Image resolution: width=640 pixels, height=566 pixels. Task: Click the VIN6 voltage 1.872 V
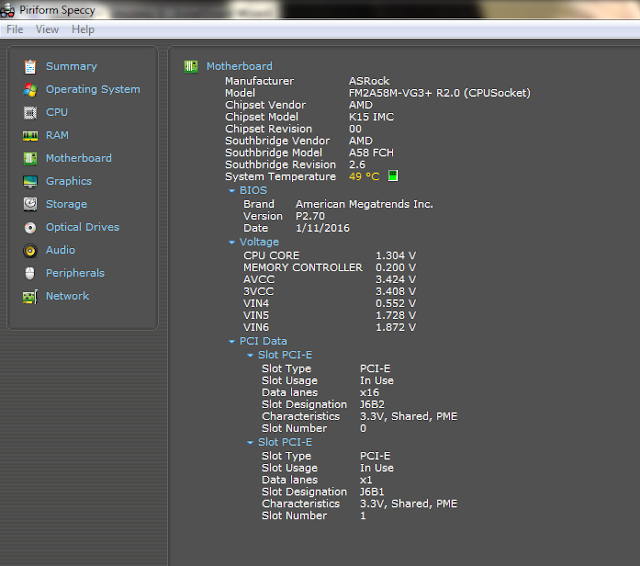point(396,327)
